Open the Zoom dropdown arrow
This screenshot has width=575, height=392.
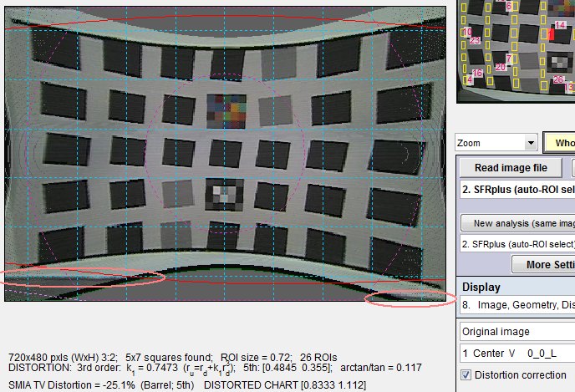click(x=531, y=143)
